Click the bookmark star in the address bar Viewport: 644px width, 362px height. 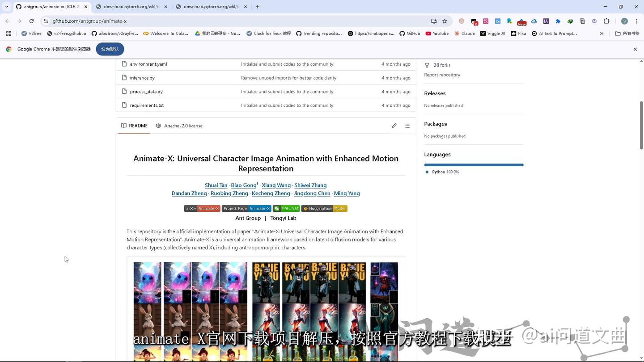point(445,21)
